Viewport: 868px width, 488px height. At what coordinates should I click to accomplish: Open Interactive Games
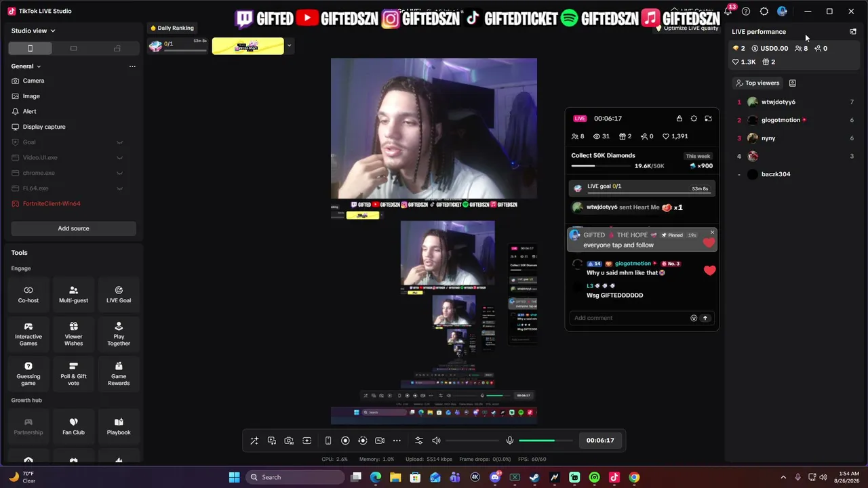coord(28,334)
